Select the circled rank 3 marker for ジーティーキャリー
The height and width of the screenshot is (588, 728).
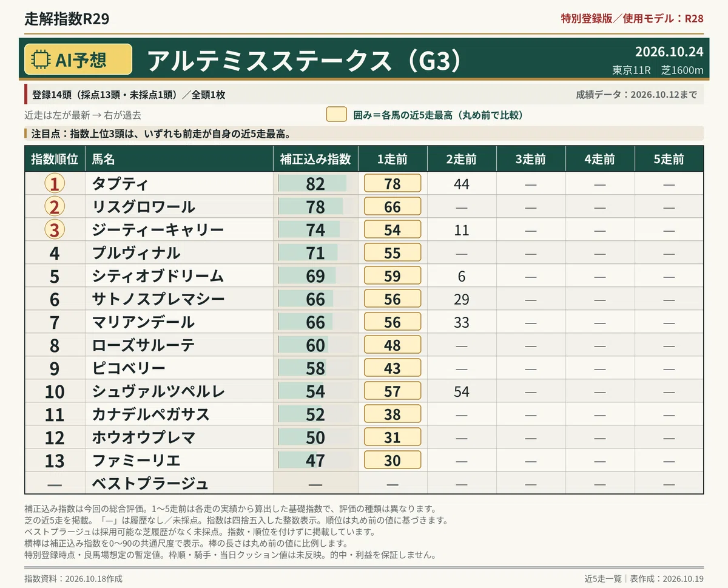(x=55, y=230)
